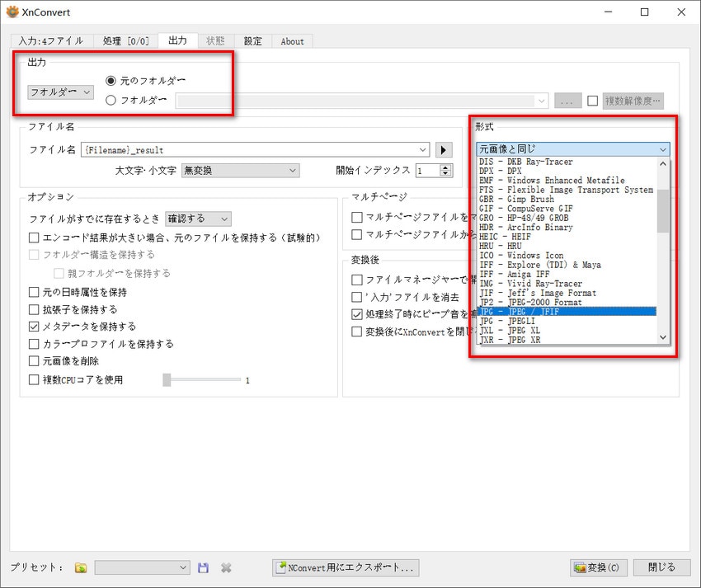Click the delete preset X icon
Viewport: 701px width, 588px height.
[x=226, y=567]
